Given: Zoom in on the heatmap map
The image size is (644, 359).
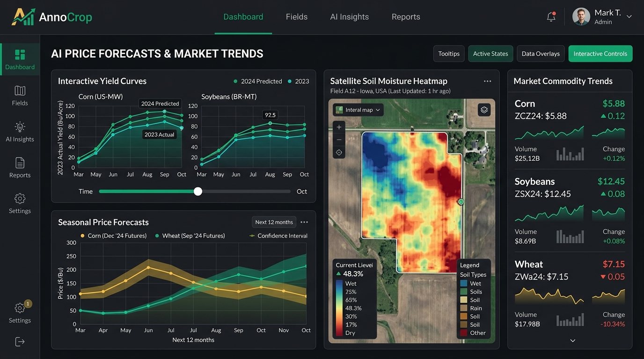Looking at the screenshot, I should coord(339,127).
